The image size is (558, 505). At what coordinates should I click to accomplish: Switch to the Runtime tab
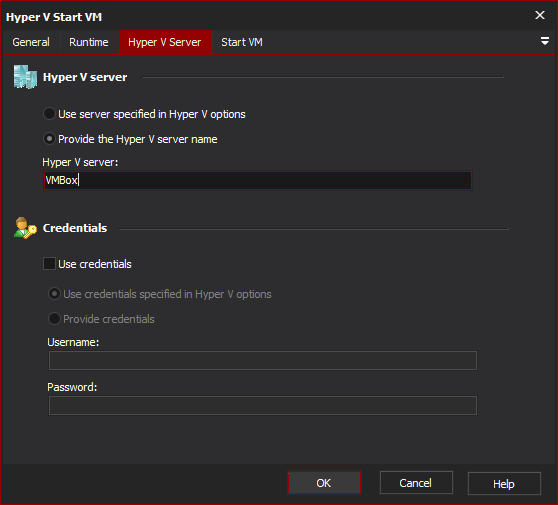click(x=89, y=42)
